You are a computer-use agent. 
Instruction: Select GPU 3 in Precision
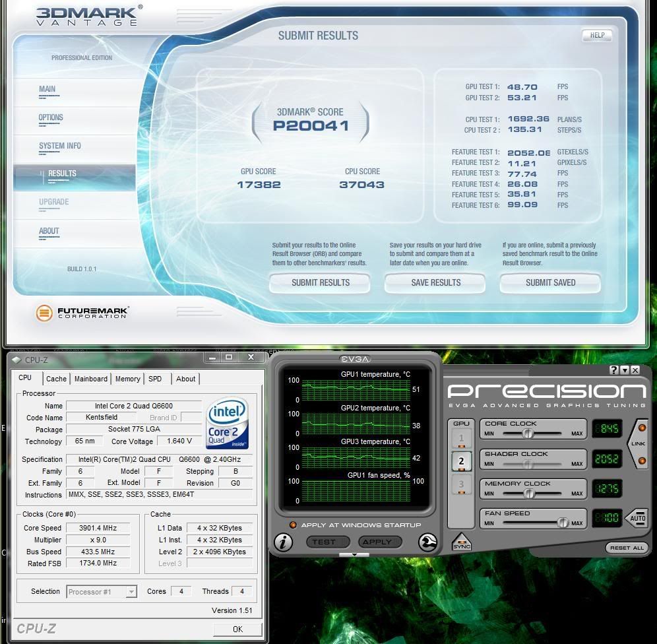pyautogui.click(x=461, y=485)
